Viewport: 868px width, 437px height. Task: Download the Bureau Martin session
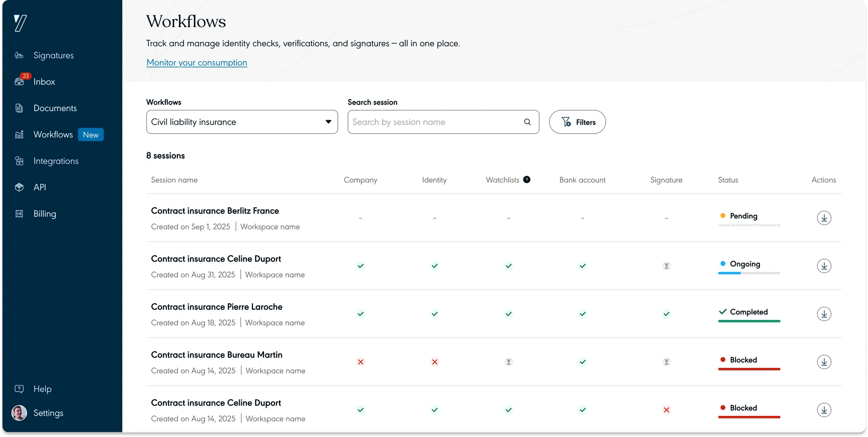pos(824,361)
